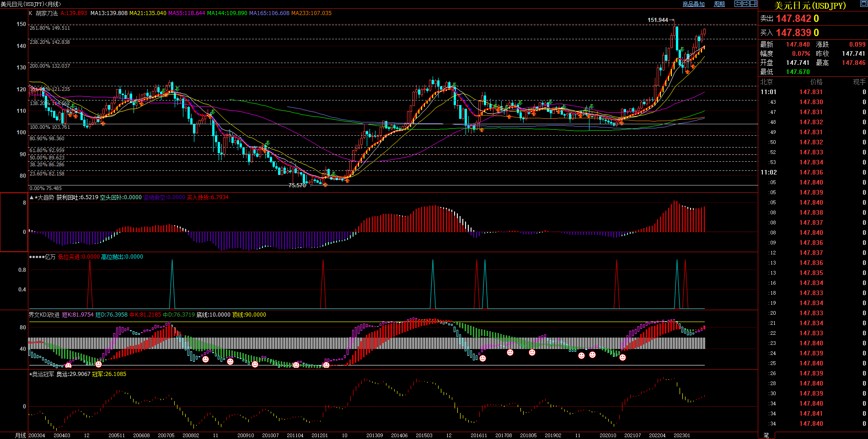Image resolution: width=868 pixels, height=439 pixels.
Task: Collapse the 大趋势 indicator triangle
Action: [x=31, y=197]
